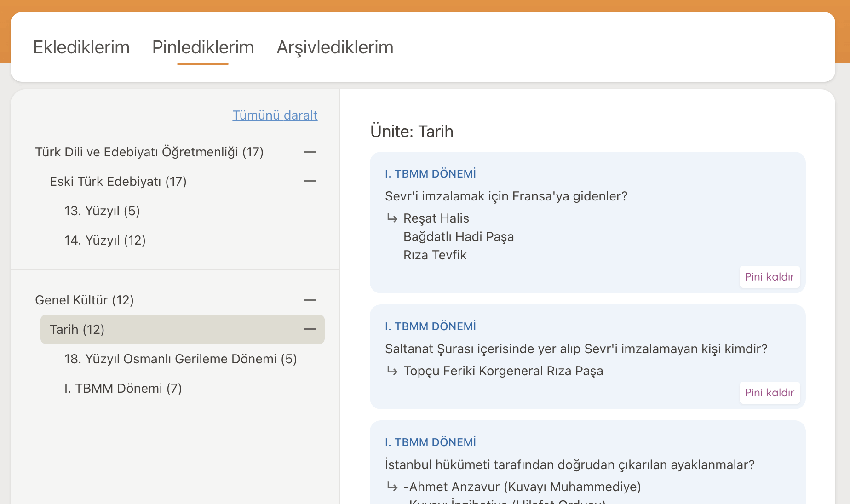850x504 pixels.
Task: Click I. TBMM DÖNEMİ label on first card
Action: point(430,174)
